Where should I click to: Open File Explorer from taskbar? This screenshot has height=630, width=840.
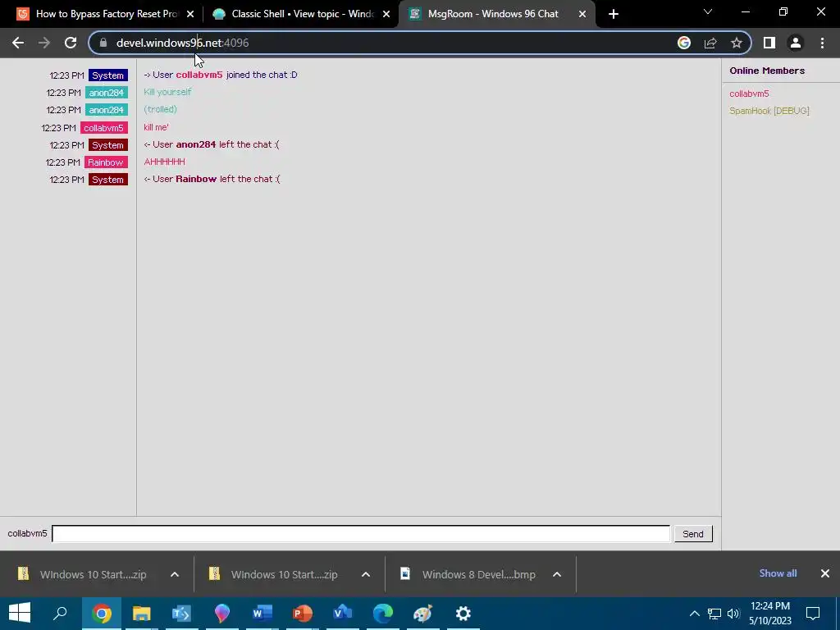[141, 613]
